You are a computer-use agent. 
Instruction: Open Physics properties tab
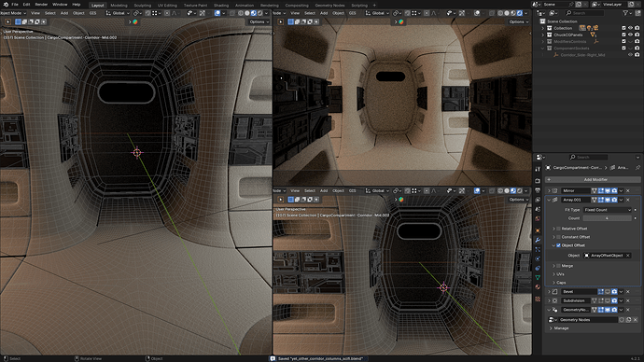pyautogui.click(x=538, y=259)
